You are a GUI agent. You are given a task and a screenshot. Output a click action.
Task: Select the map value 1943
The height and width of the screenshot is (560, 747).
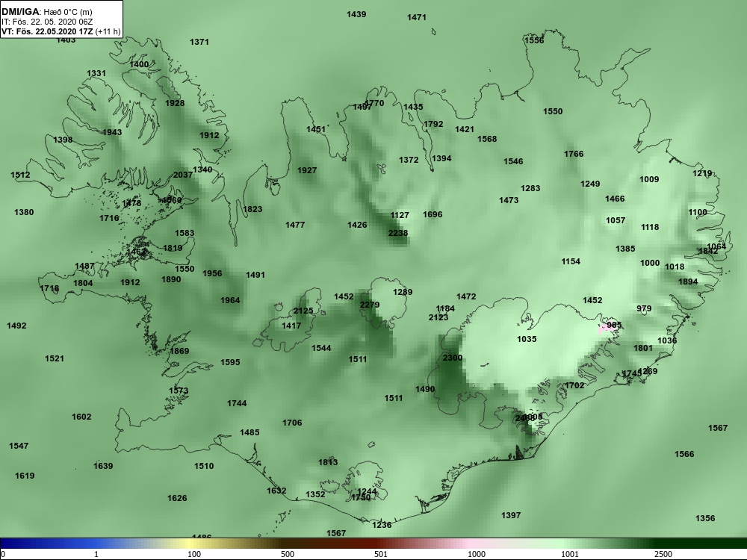(112, 132)
